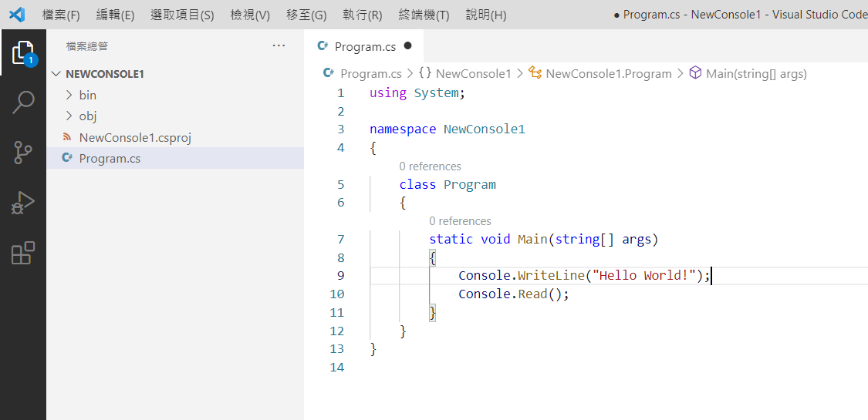Screen dimensions: 868x420
Task: Click Main(string[] args) breadcrumb
Action: point(756,73)
